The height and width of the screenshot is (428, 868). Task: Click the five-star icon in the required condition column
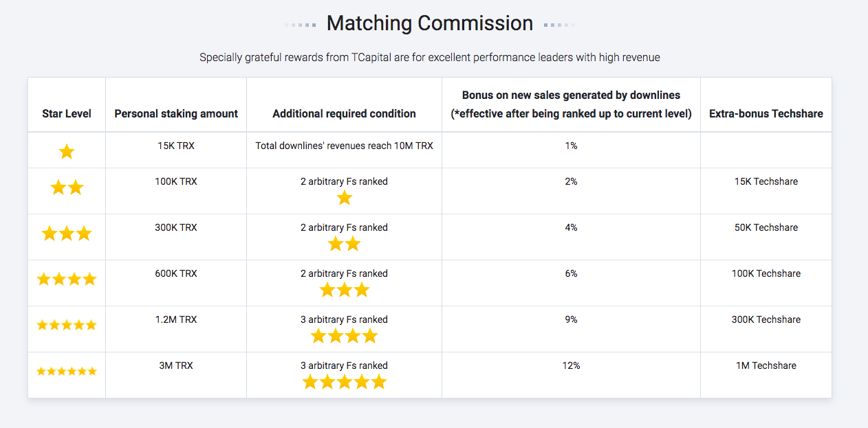pyautogui.click(x=345, y=382)
